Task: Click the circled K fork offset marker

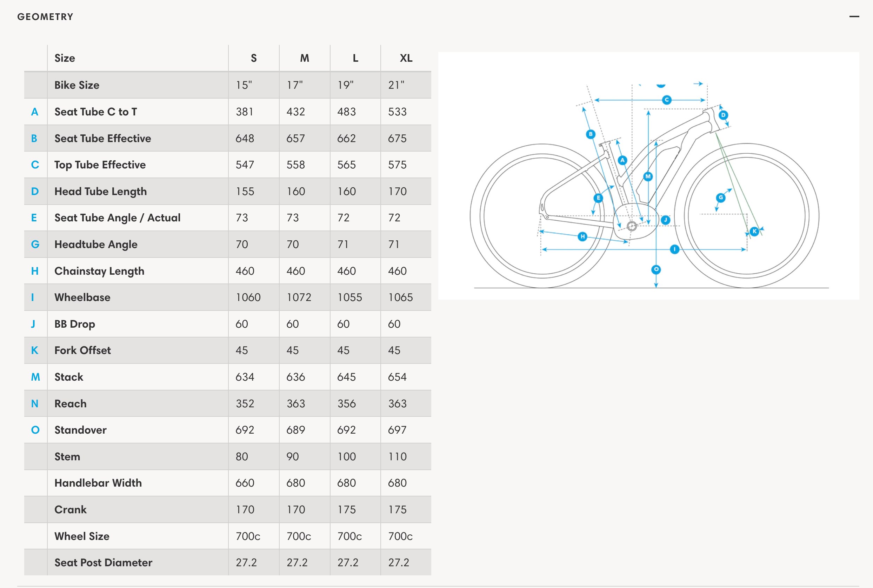Action: [754, 231]
